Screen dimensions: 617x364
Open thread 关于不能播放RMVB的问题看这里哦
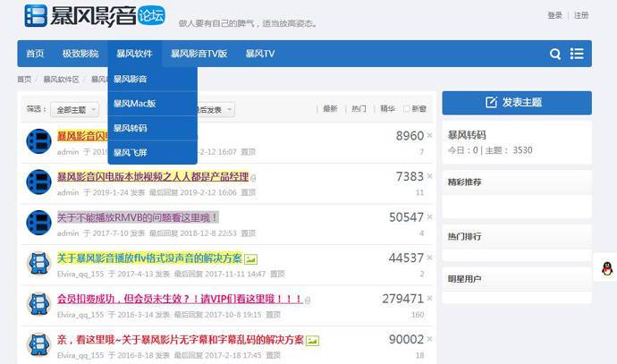pos(138,217)
